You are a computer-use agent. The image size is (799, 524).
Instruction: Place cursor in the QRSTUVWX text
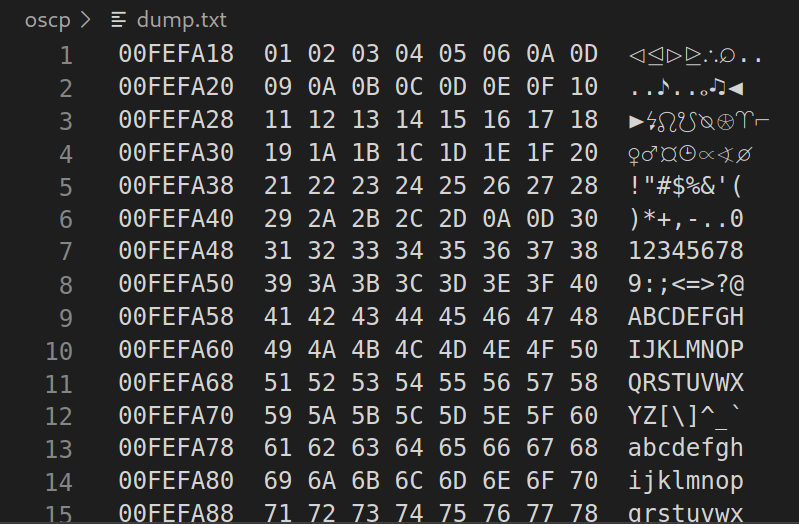pyautogui.click(x=686, y=384)
